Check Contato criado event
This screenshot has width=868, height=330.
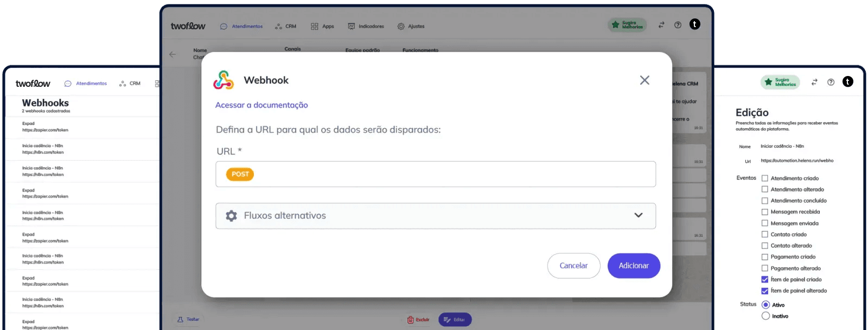pyautogui.click(x=765, y=234)
